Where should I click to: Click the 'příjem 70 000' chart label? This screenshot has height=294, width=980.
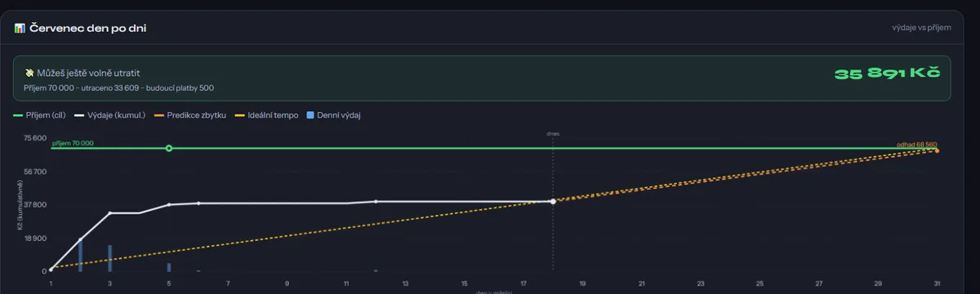73,143
